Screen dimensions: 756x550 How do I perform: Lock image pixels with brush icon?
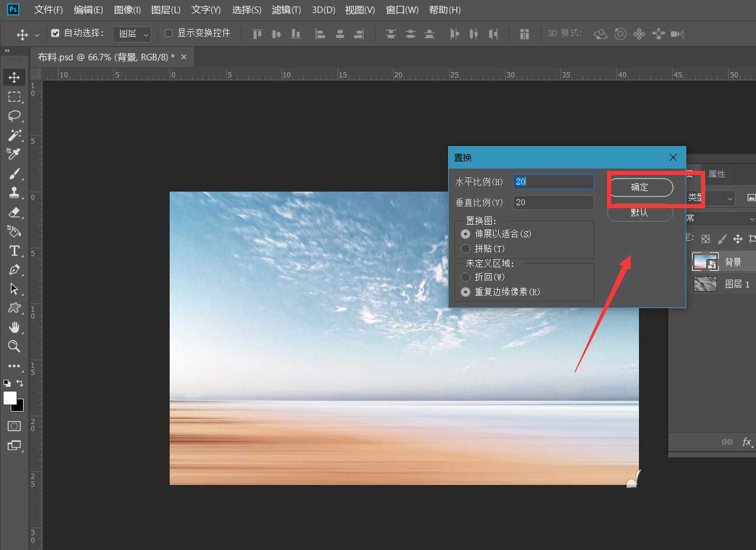[722, 239]
